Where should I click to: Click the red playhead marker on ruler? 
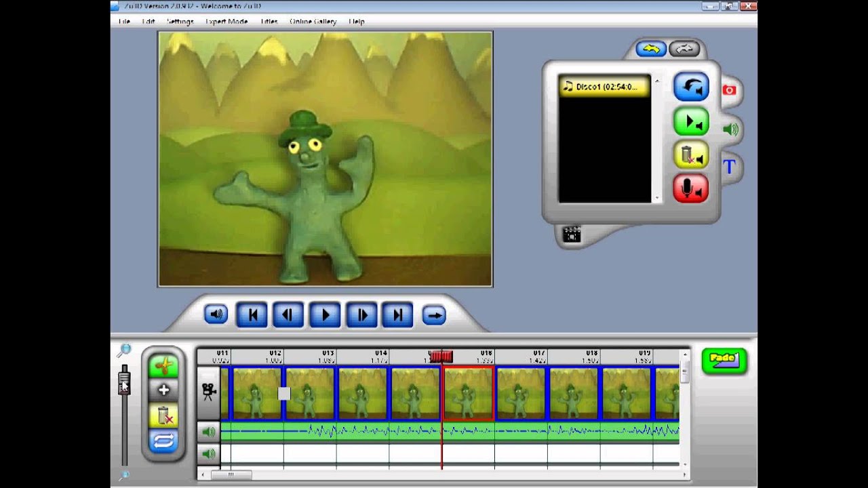click(441, 356)
